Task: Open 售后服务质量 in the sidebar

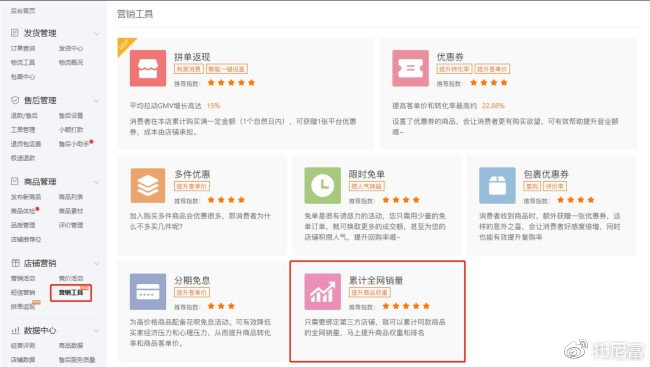Action: [x=77, y=360]
